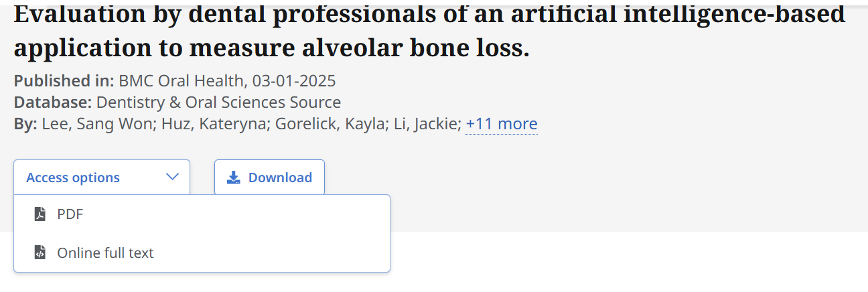Click the Access options dropdown label
868x292 pixels.
click(x=73, y=177)
